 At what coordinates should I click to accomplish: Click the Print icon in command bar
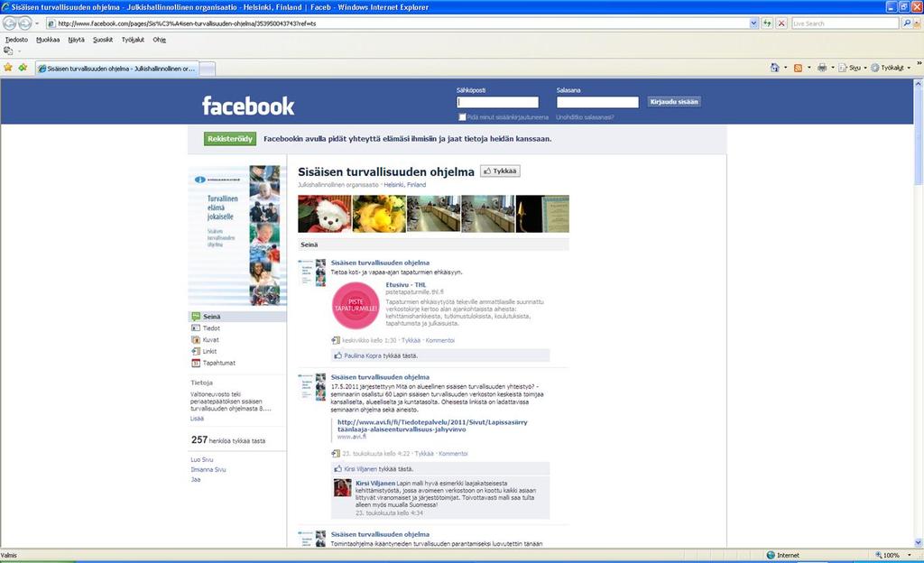[822, 68]
